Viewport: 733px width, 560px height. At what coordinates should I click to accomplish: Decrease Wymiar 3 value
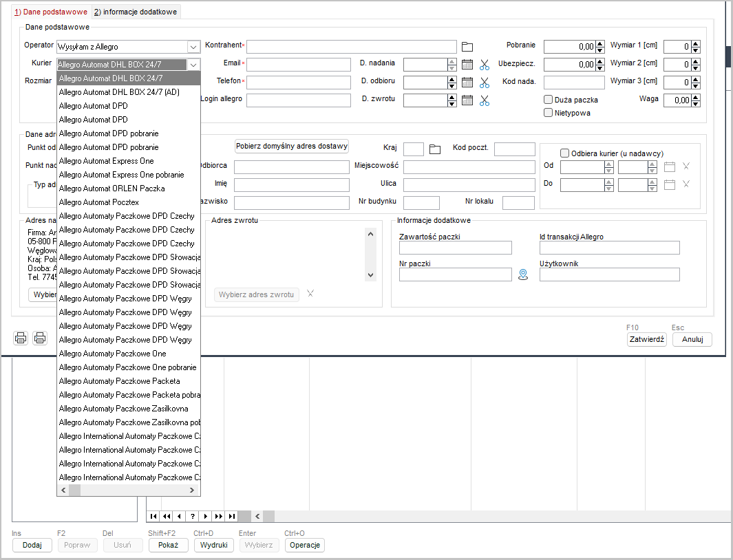[x=696, y=85]
